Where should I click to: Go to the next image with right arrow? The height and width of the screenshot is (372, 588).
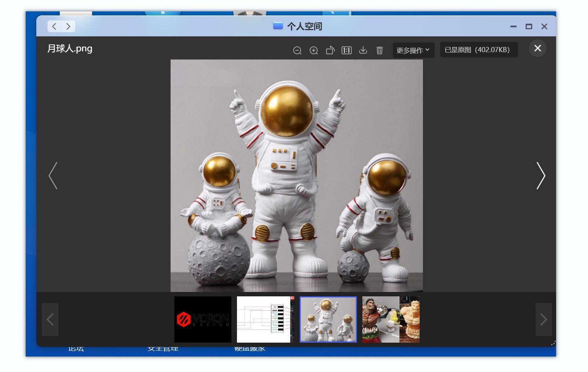pyautogui.click(x=541, y=176)
